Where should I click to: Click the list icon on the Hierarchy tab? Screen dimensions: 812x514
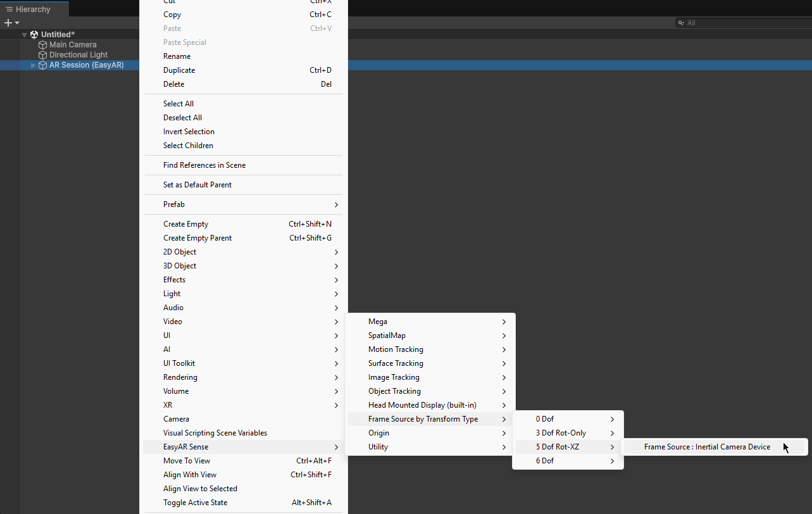9,9
